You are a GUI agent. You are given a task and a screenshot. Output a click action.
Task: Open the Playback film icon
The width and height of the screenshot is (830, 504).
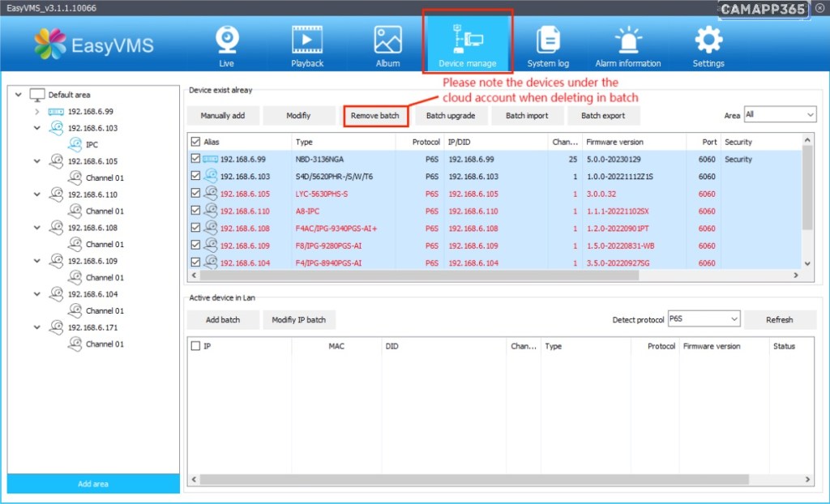[307, 40]
